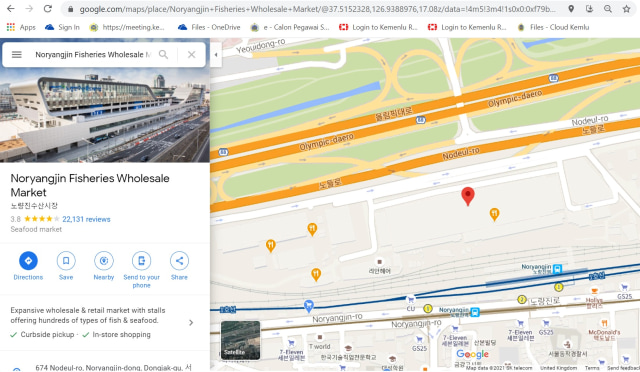Open the 22,131 reviews link

pyautogui.click(x=86, y=219)
